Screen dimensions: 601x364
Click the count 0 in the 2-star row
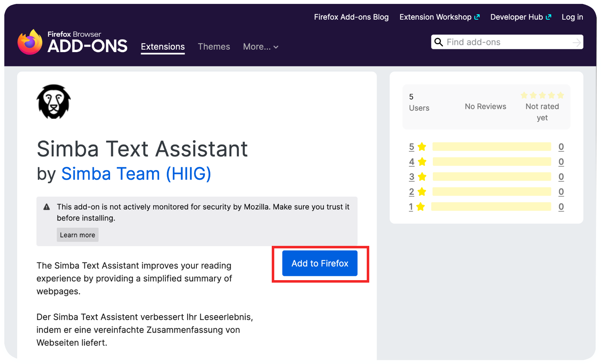click(561, 192)
